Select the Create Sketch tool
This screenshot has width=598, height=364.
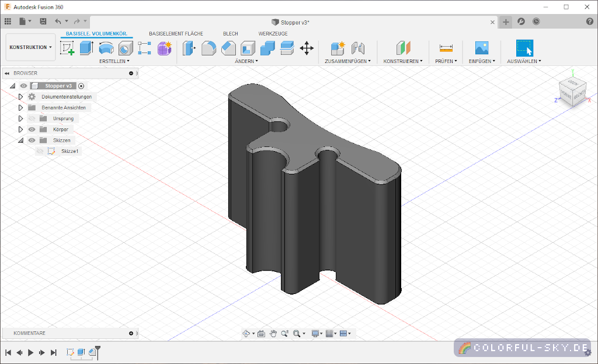click(x=68, y=48)
